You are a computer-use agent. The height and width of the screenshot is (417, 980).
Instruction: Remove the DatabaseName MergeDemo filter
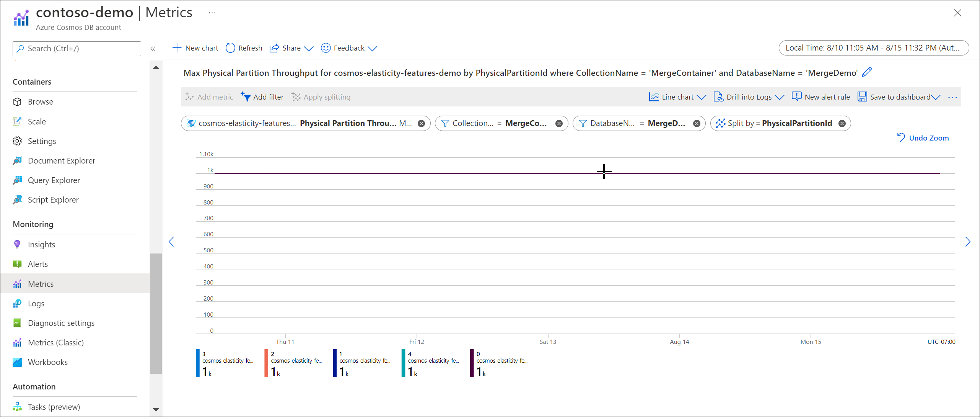(x=697, y=123)
